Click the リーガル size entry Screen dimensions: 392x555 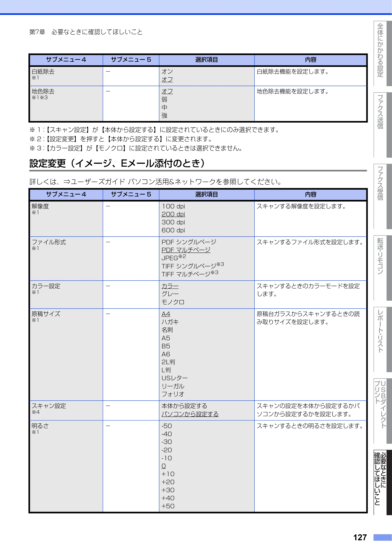point(173,386)
